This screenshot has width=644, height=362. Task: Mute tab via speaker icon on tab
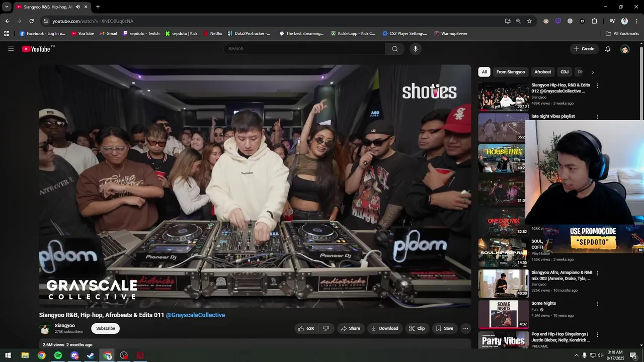pos(77,7)
